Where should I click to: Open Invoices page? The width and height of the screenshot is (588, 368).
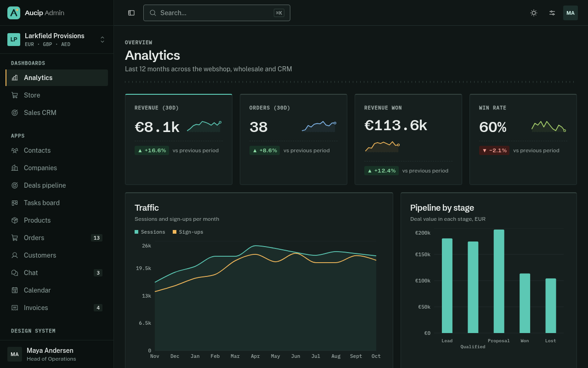click(57, 308)
